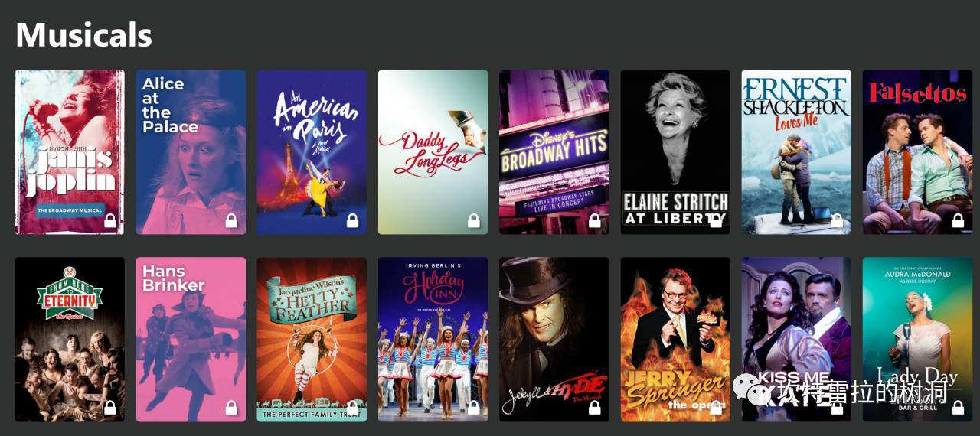Click the Musicals section heading
This screenshot has width=980, height=436.
tap(84, 35)
